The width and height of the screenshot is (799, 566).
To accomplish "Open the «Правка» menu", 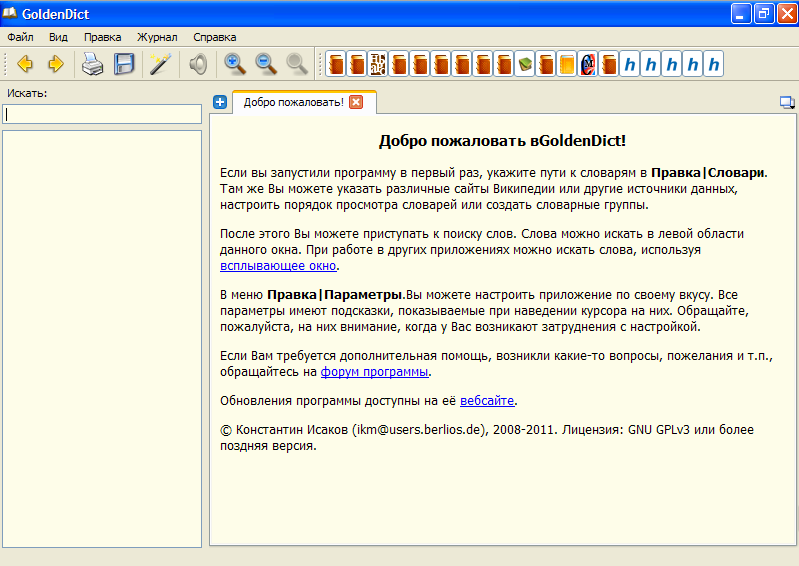I will [x=102, y=36].
